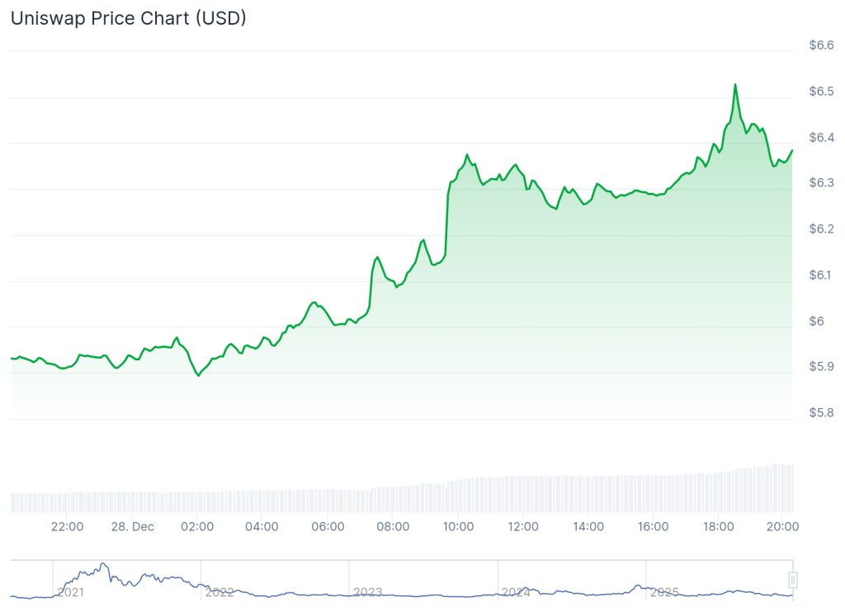Click the 10:00 time axis label
Screen dimensions: 845x616
coord(458,526)
